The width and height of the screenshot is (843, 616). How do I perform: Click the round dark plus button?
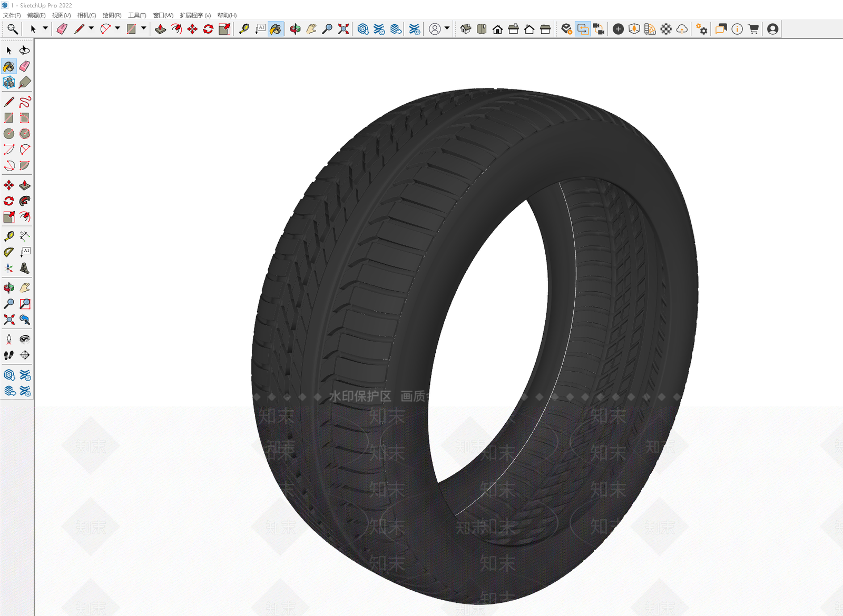[x=619, y=29]
